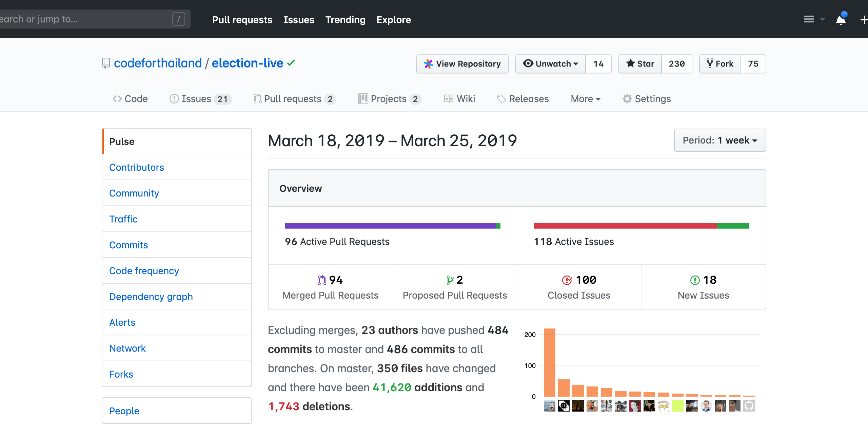Click the new issues green icon
This screenshot has height=435, width=868.
coord(695,280)
